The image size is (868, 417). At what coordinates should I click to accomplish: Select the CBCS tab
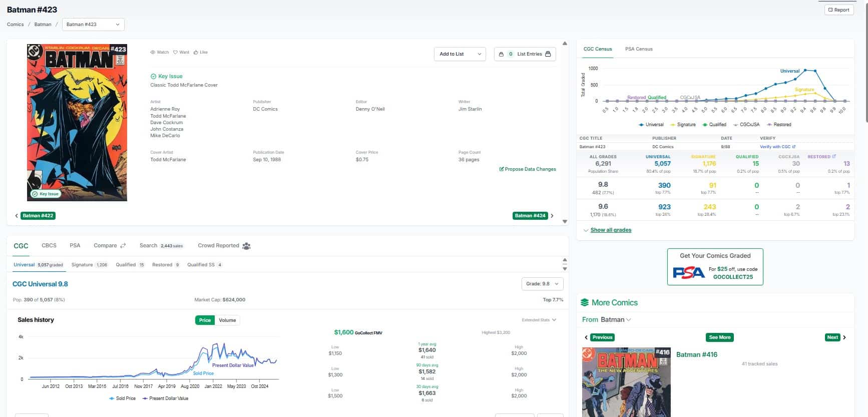click(49, 246)
